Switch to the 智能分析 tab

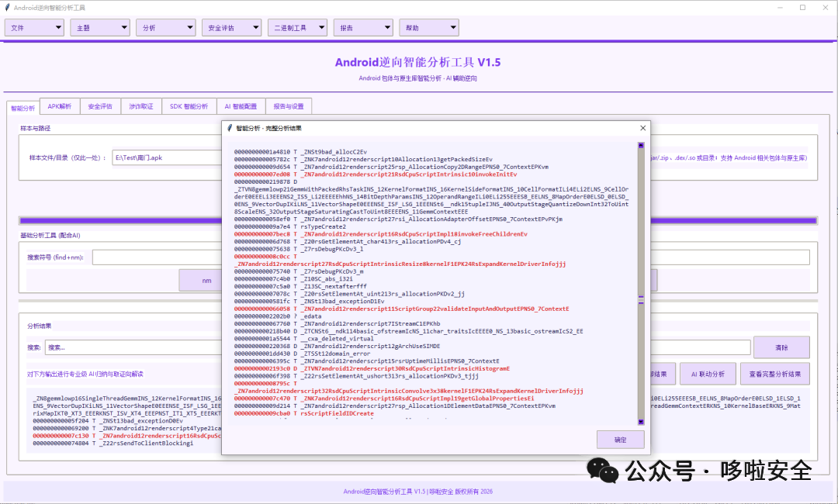pyautogui.click(x=23, y=108)
